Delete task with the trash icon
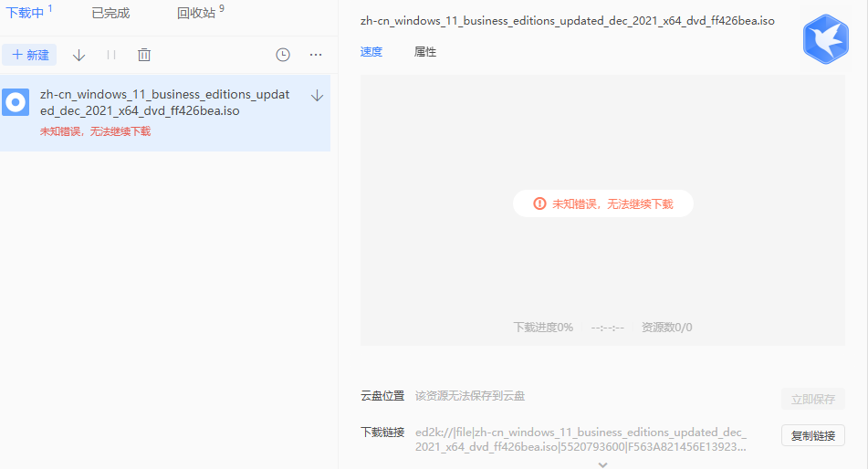The height and width of the screenshot is (469, 868). (144, 55)
